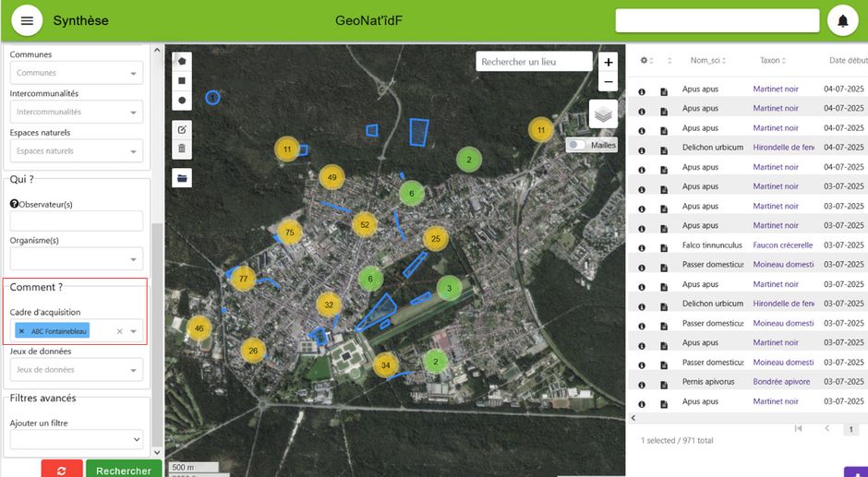The image size is (868, 477).
Task: Toggle the Mailles switch on
Action: 577,145
